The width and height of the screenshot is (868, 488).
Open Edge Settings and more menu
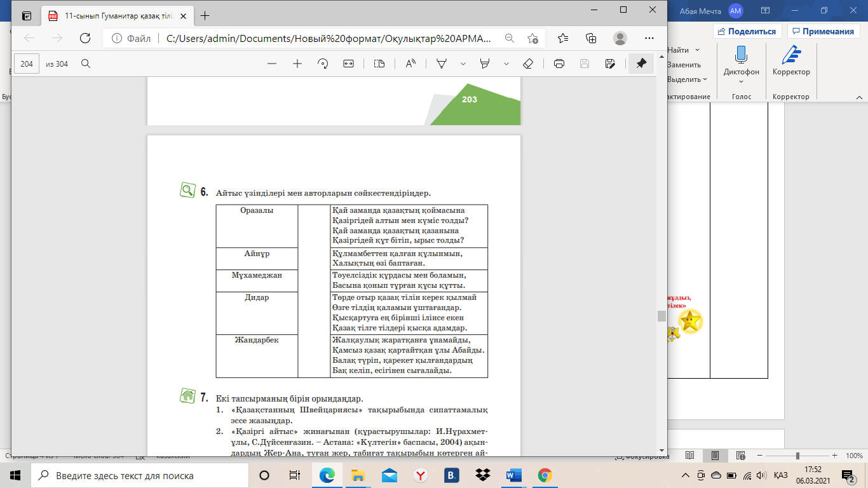(x=649, y=38)
